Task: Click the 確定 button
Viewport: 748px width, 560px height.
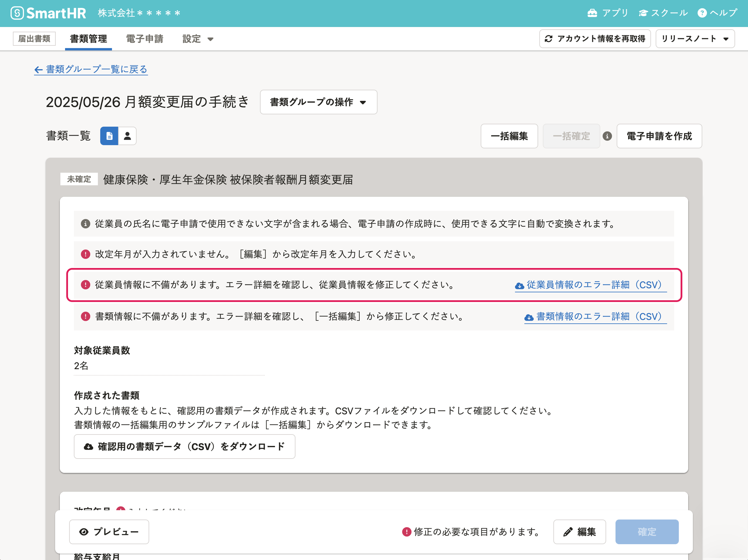Action: [x=647, y=532]
